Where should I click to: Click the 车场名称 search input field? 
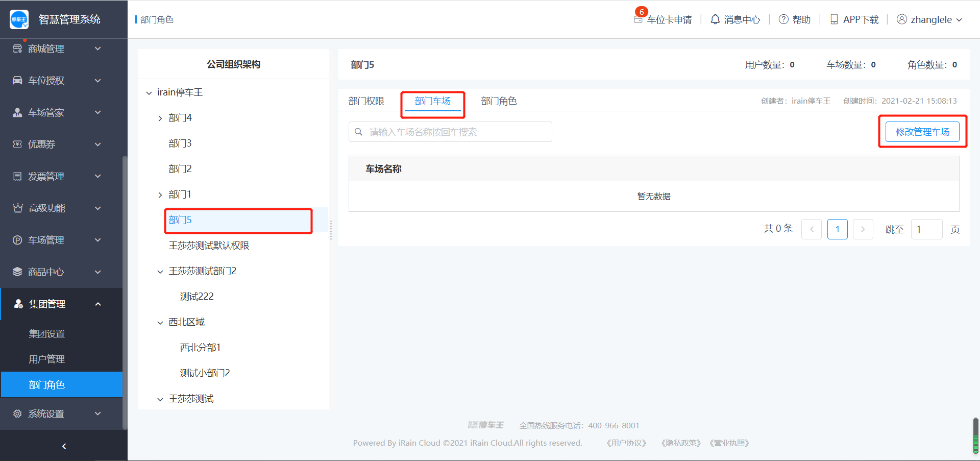pos(450,132)
